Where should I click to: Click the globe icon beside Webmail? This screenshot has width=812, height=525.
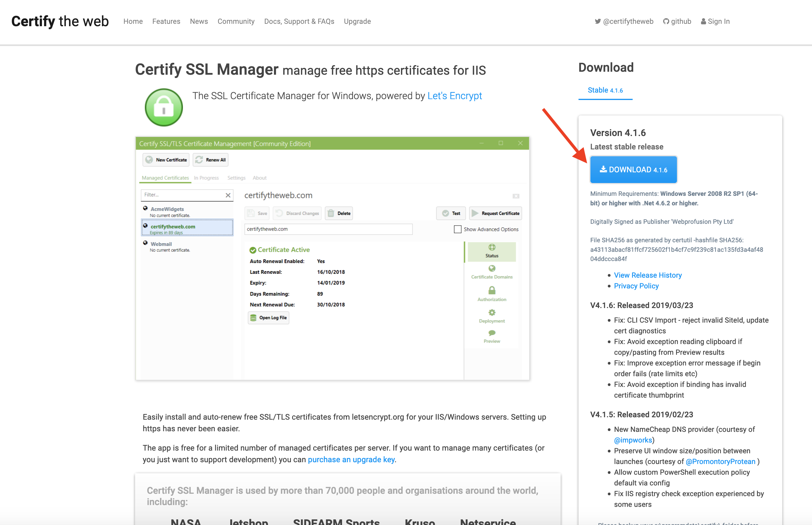(x=145, y=243)
